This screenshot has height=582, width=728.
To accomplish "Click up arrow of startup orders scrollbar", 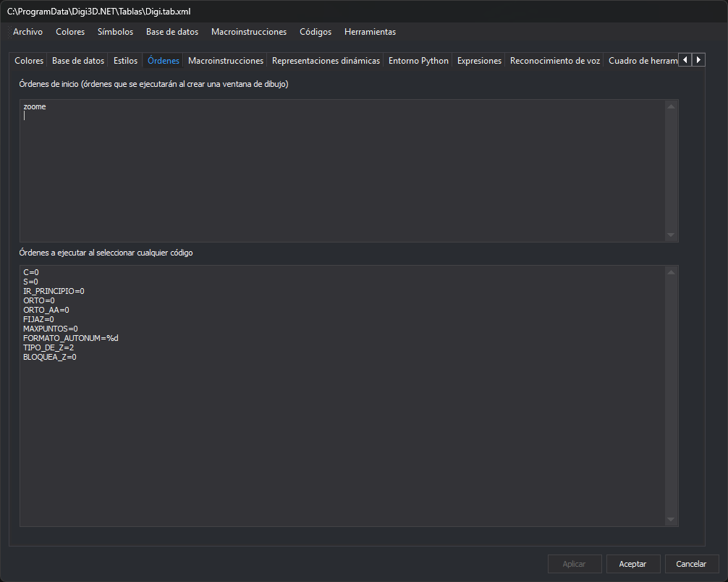I will 671,106.
